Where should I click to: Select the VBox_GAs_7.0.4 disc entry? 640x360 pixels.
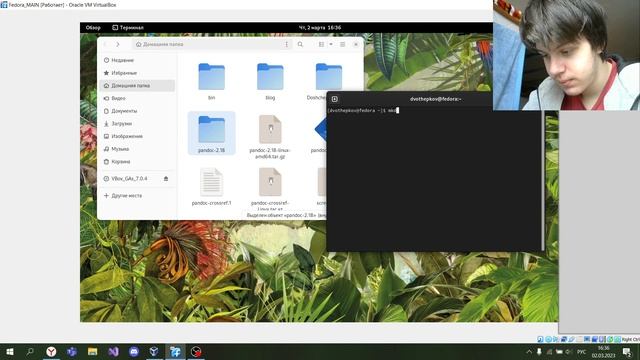point(130,178)
